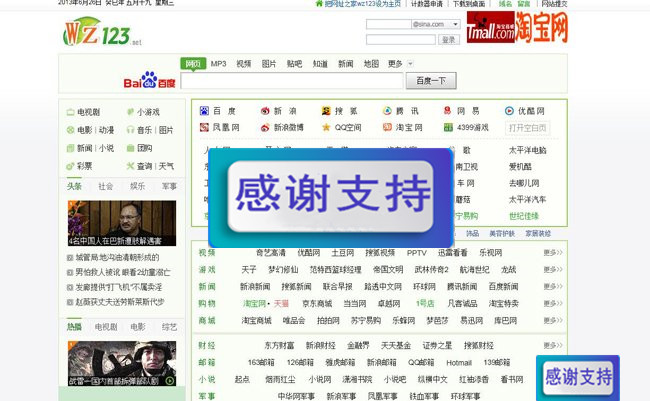Click the Baidu search text field

coord(292,81)
